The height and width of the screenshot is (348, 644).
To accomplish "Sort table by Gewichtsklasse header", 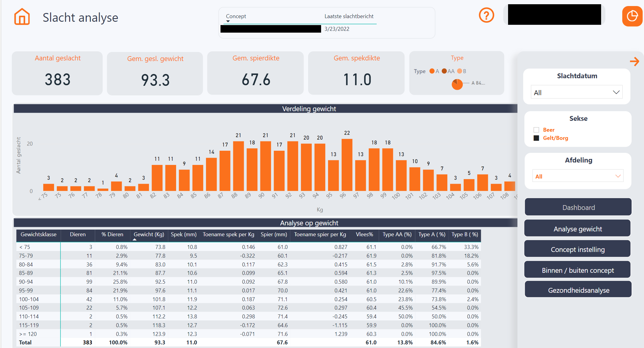I will [38, 234].
